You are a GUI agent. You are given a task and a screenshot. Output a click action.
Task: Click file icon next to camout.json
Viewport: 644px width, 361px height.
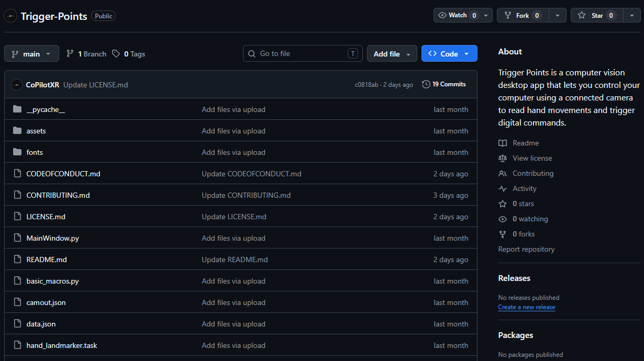[17, 302]
